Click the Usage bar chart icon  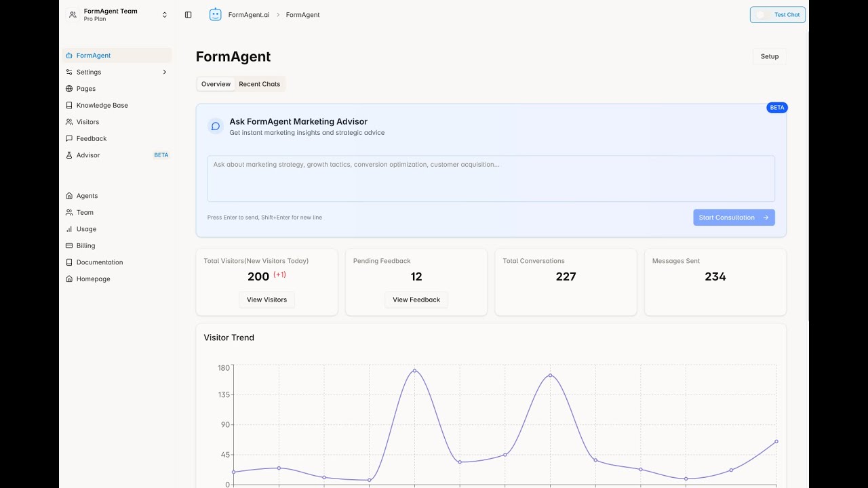coord(69,229)
